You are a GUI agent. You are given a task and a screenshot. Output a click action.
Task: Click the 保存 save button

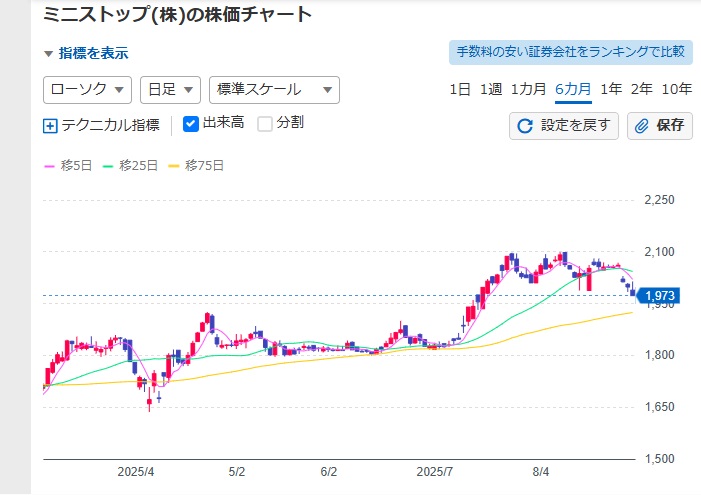pos(659,126)
